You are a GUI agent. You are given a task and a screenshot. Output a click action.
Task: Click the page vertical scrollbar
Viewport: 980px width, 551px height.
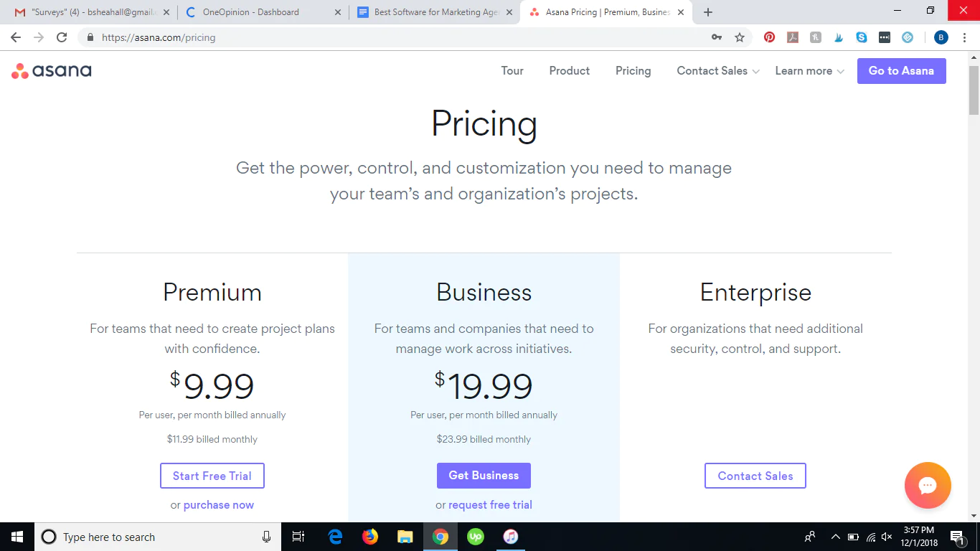(x=974, y=286)
